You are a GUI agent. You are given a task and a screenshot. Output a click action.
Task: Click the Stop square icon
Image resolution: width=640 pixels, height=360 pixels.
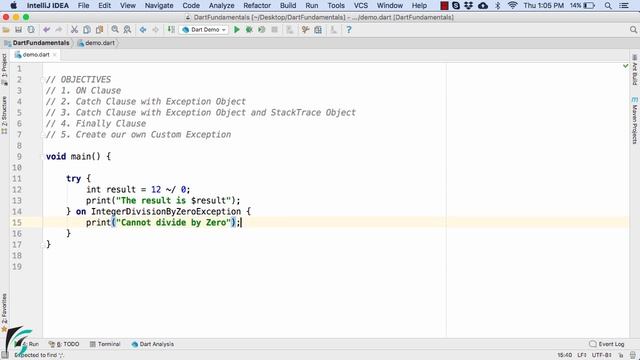pos(275,30)
